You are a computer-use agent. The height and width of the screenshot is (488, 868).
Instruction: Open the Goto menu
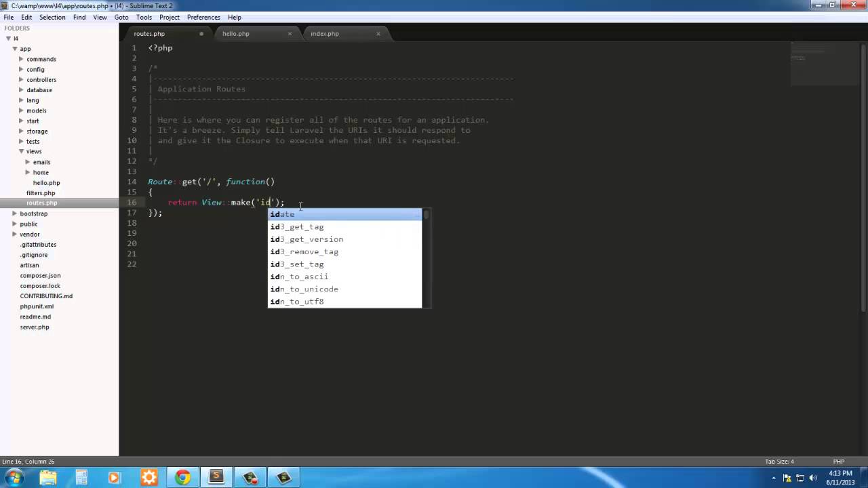(121, 17)
